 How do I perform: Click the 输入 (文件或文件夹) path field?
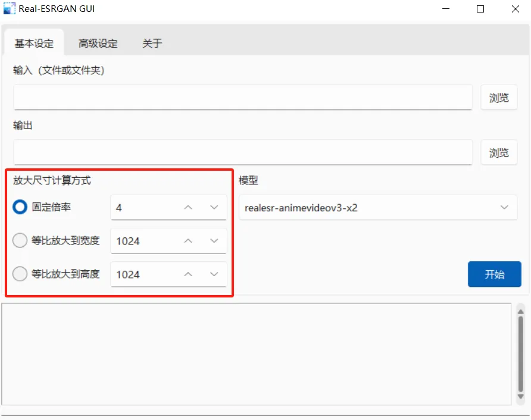[x=243, y=98]
